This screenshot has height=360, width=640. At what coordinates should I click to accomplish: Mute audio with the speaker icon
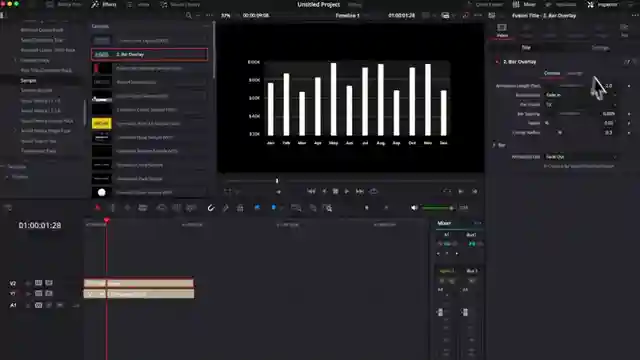[x=414, y=208]
